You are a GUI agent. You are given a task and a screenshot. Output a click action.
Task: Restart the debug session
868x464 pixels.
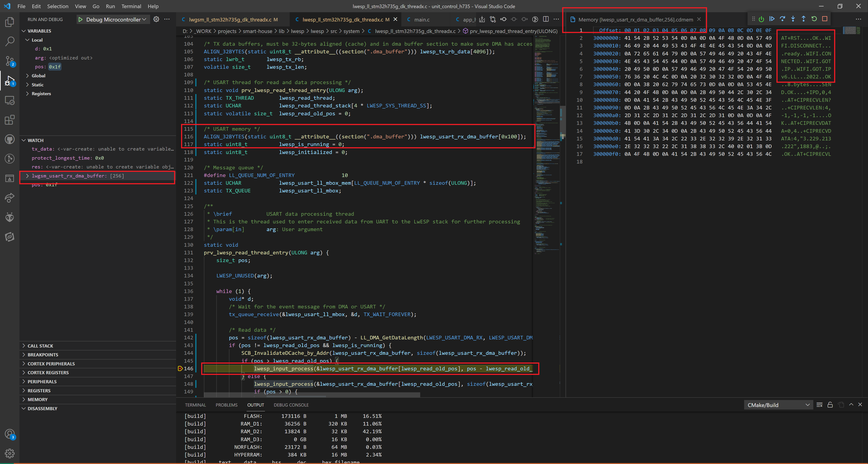point(814,19)
